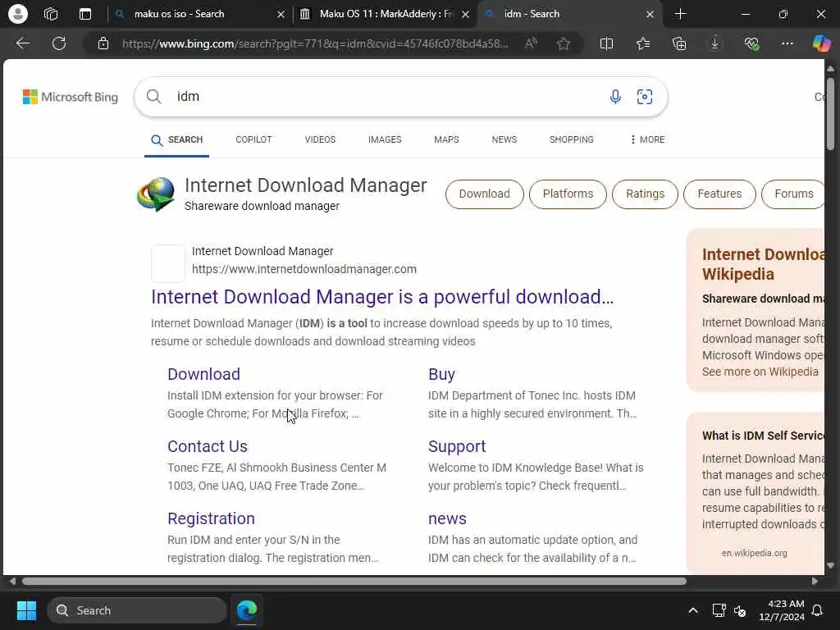Add this page to favorites star

[563, 43]
